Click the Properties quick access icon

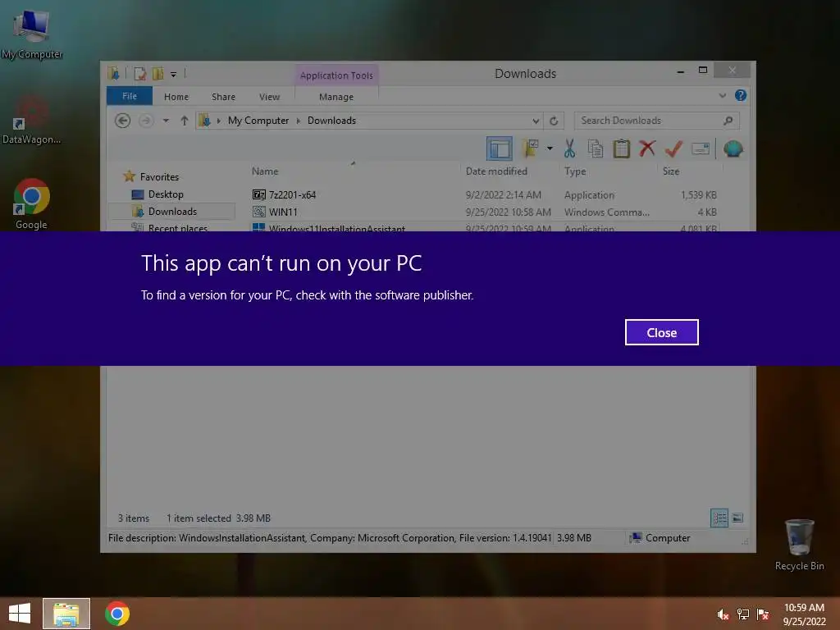(x=139, y=74)
